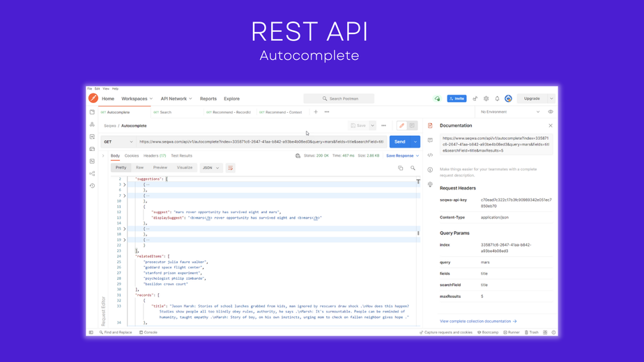The image size is (644, 362).
Task: Open the API Network dropdown
Action: [176, 98]
